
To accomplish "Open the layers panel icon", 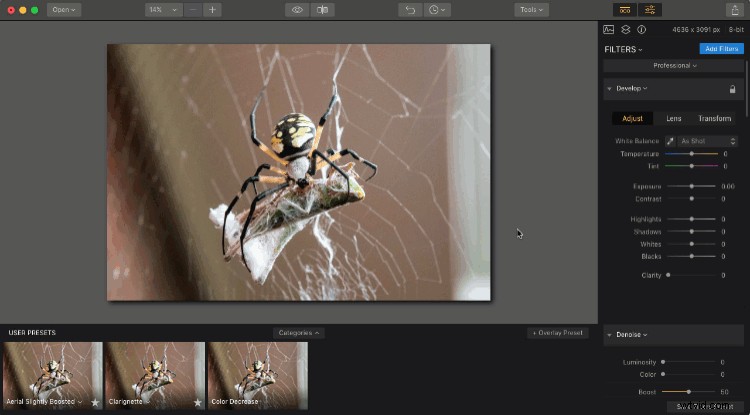I will pyautogui.click(x=625, y=30).
